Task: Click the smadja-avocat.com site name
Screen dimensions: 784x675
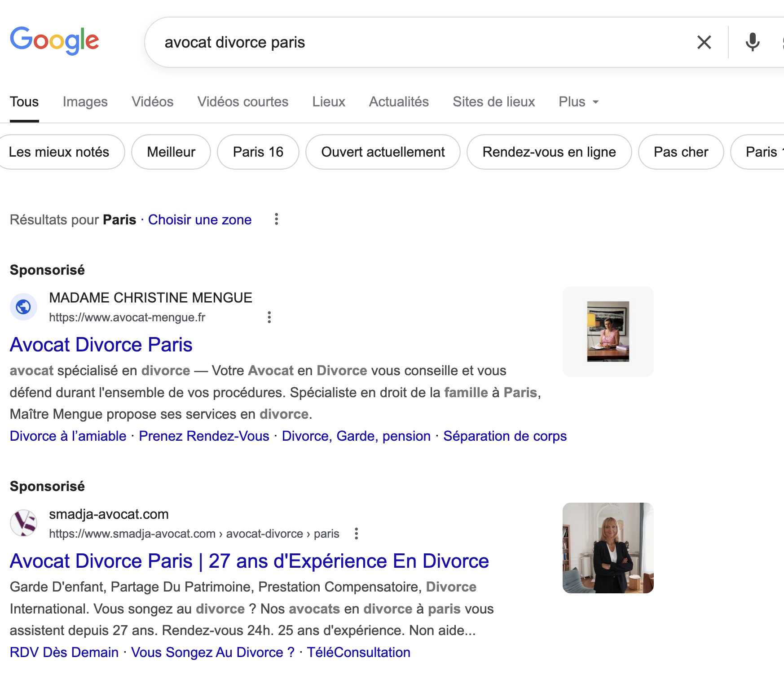Action: pyautogui.click(x=109, y=514)
